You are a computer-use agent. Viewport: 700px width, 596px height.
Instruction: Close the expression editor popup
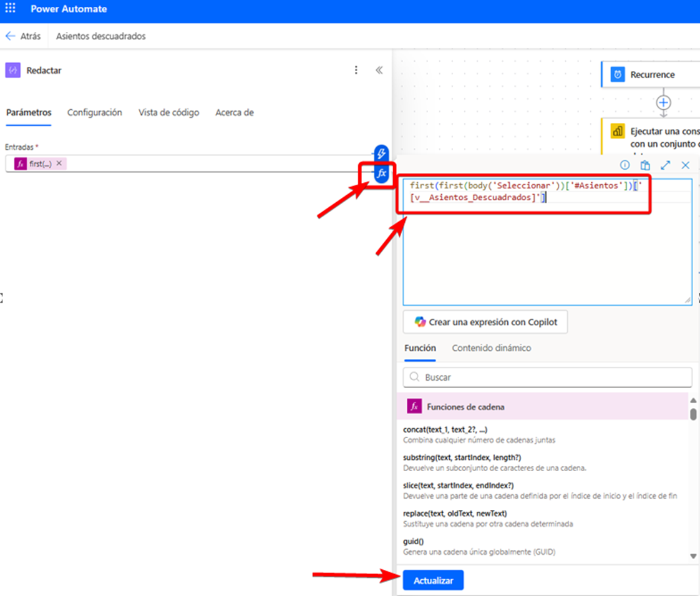(686, 165)
